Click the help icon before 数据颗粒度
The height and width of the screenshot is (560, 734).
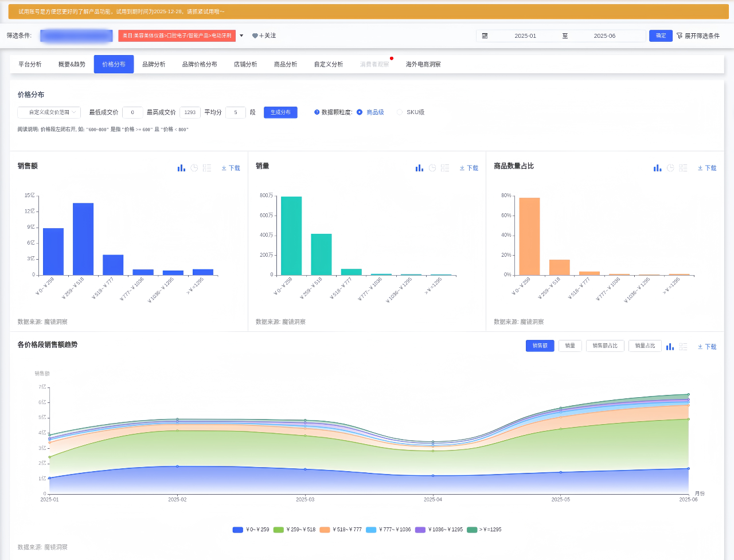[x=317, y=112]
